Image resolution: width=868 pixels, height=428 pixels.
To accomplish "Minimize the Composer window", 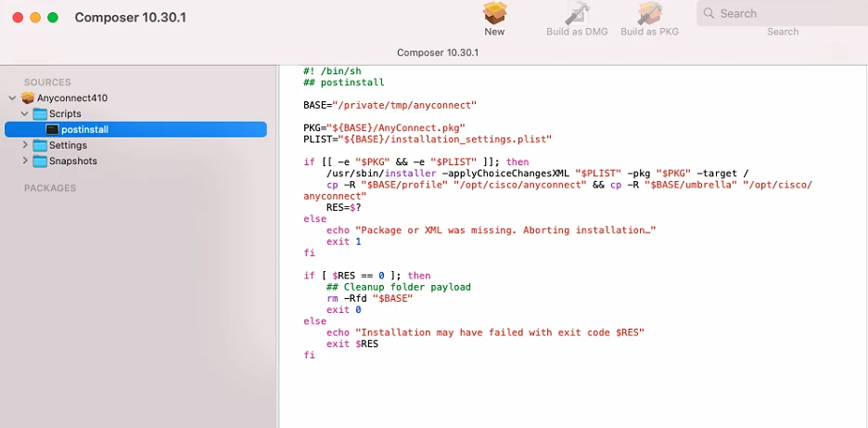I will pyautogui.click(x=35, y=18).
